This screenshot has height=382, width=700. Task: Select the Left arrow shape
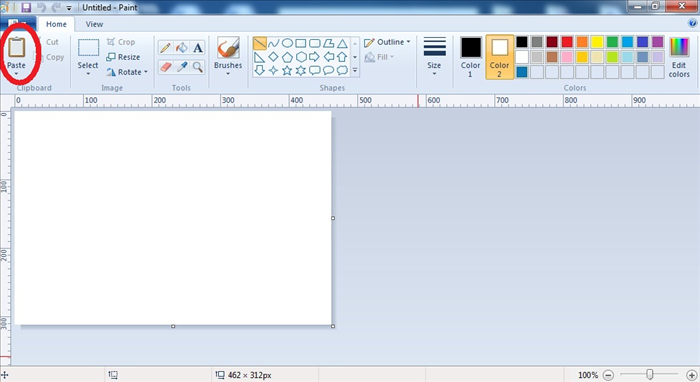tap(329, 57)
